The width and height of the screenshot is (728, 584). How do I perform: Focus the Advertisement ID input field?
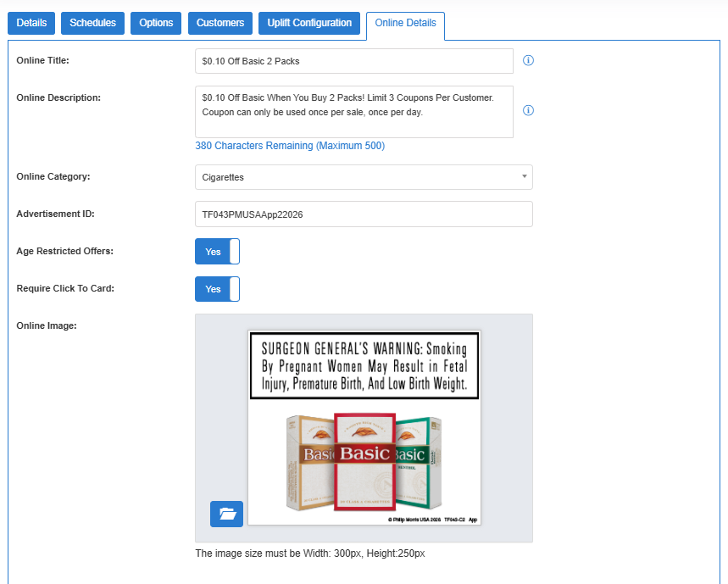(364, 214)
